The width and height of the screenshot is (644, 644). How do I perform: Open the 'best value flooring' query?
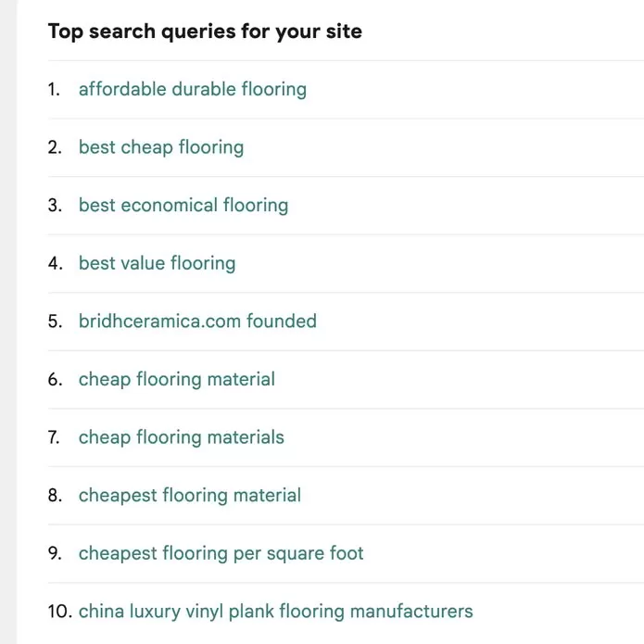pos(157,263)
